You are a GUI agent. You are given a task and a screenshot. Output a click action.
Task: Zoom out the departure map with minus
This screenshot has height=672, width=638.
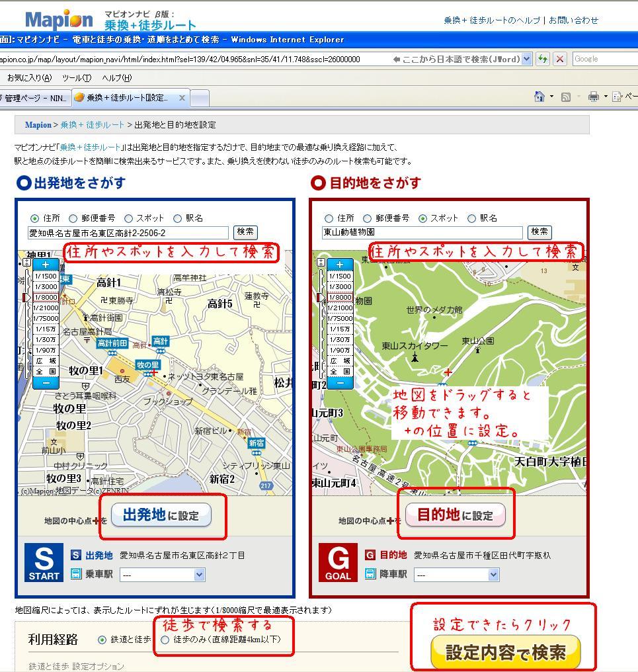pos(46,383)
